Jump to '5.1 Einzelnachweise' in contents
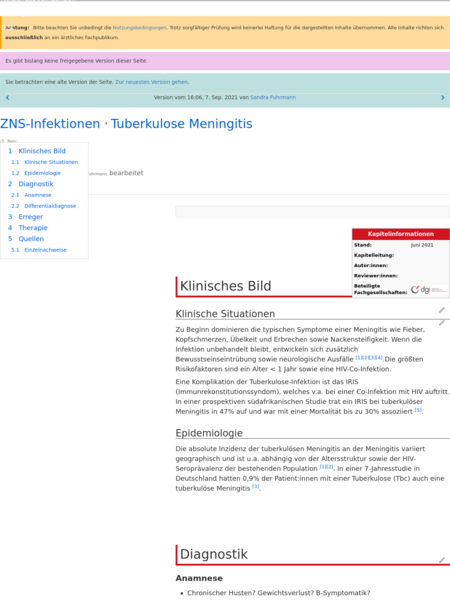Image resolution: width=450 pixels, height=600 pixels. point(39,250)
